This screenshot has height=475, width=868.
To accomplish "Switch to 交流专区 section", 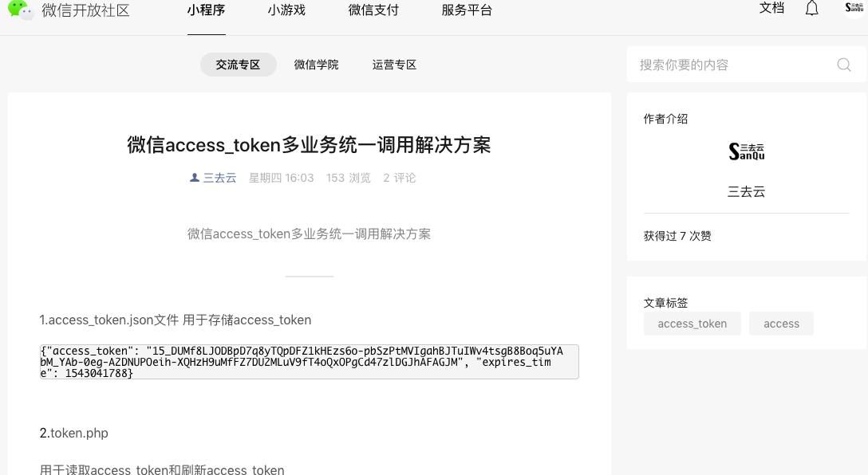I will click(238, 65).
